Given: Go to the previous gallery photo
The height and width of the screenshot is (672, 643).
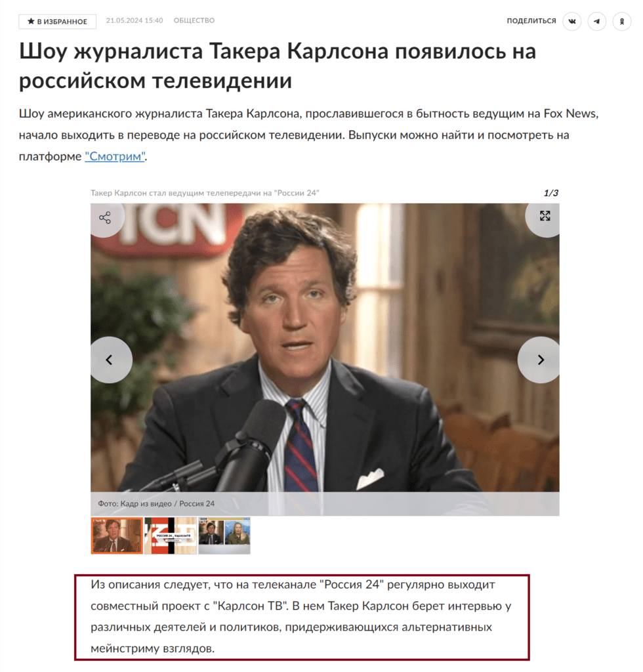Looking at the screenshot, I should coord(110,360).
